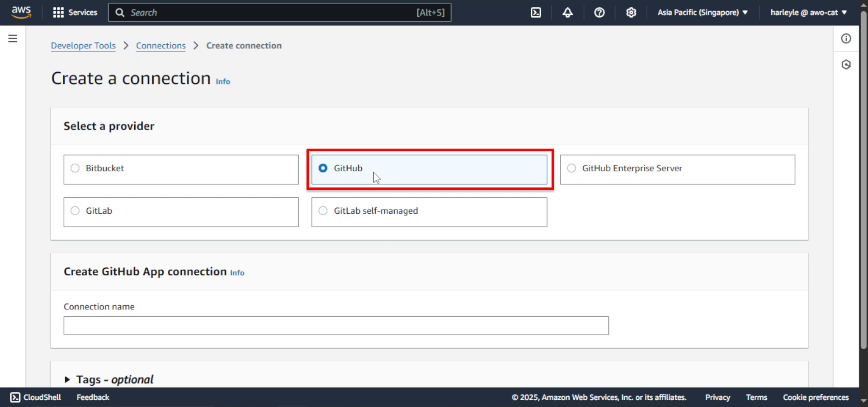Open the help question mark icon
Viewport: 868px width, 407px height.
599,13
